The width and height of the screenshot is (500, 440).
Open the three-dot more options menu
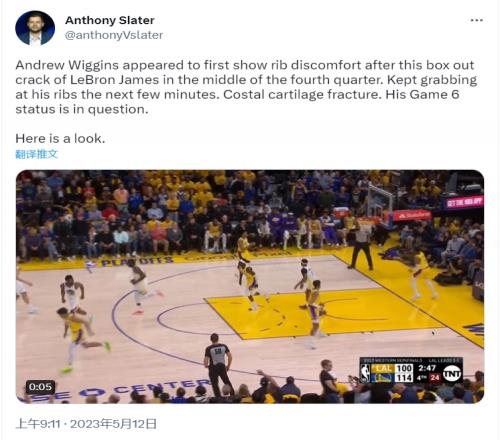point(477,20)
